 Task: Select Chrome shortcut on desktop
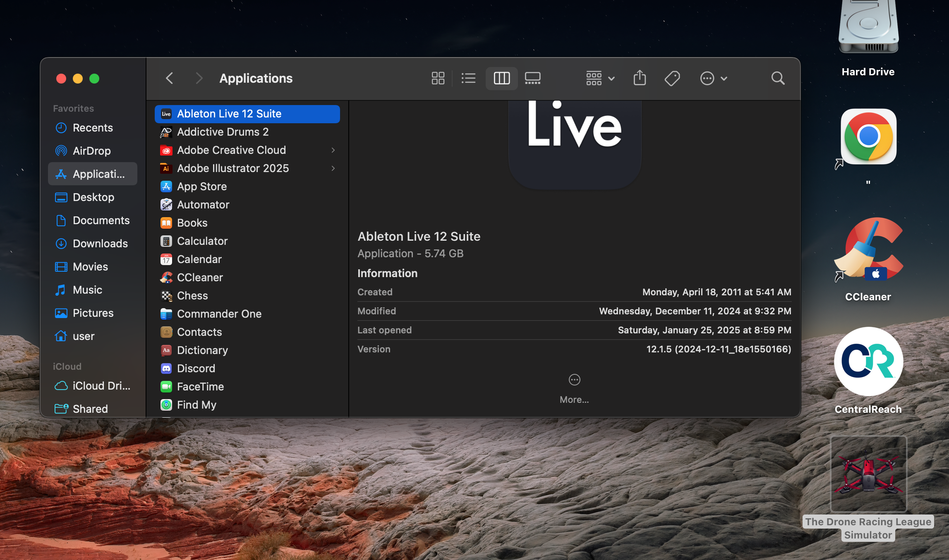click(868, 136)
